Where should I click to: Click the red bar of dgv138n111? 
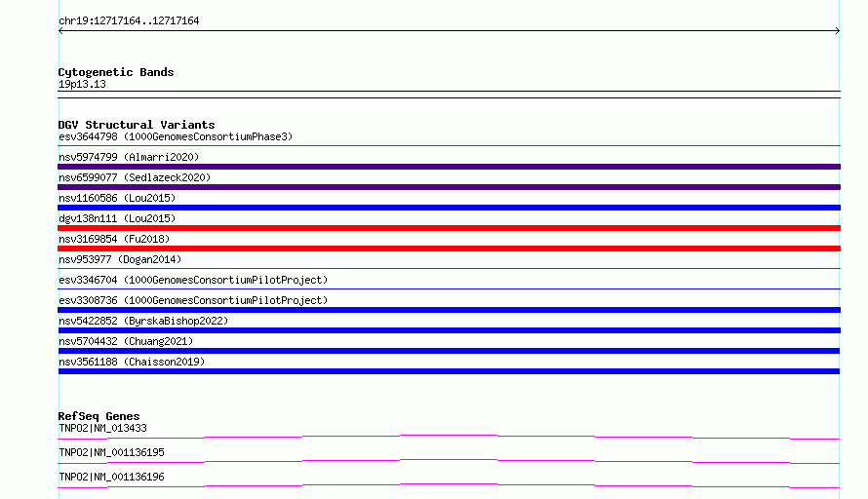[449, 228]
